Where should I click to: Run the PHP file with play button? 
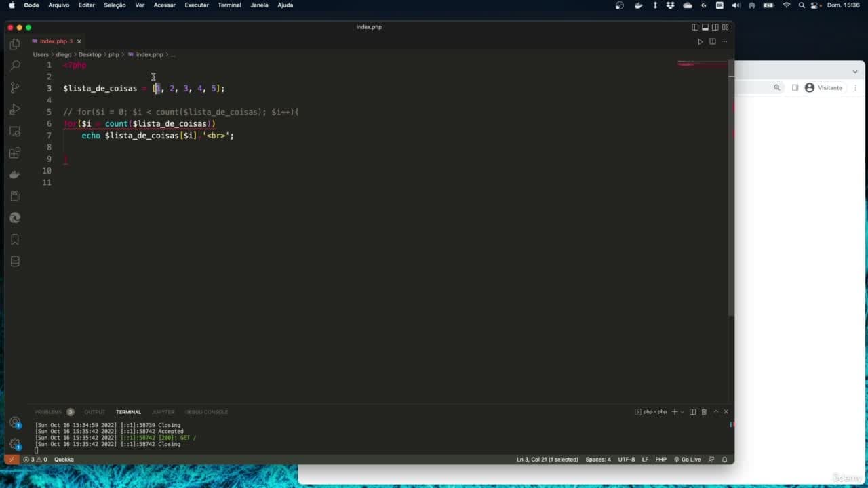click(x=701, y=41)
